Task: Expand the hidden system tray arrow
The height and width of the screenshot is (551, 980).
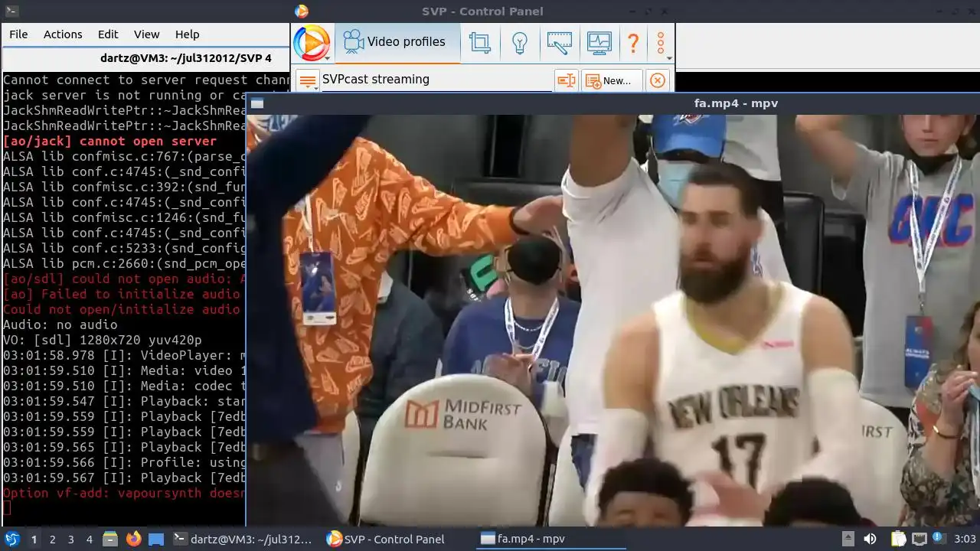Action: point(848,540)
